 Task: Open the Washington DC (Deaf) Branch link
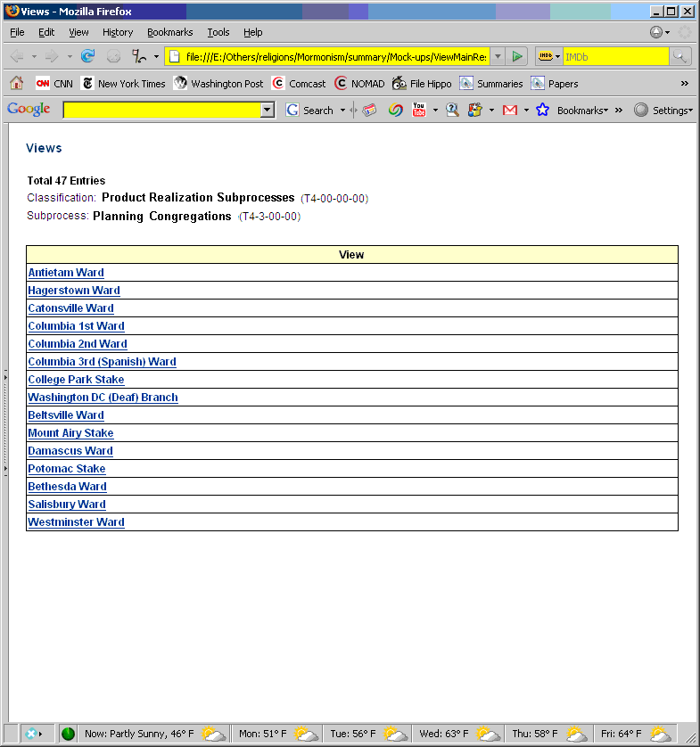click(x=103, y=398)
